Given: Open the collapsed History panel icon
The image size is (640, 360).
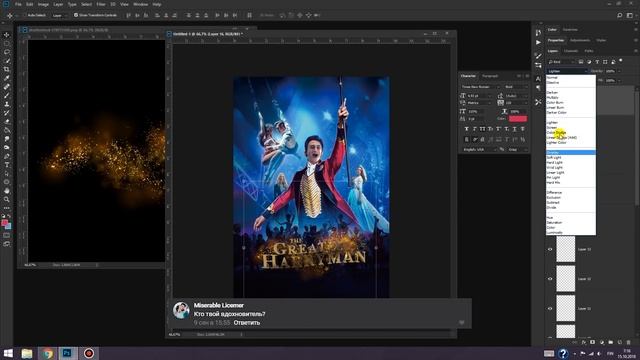Looking at the screenshot, I should (538, 32).
